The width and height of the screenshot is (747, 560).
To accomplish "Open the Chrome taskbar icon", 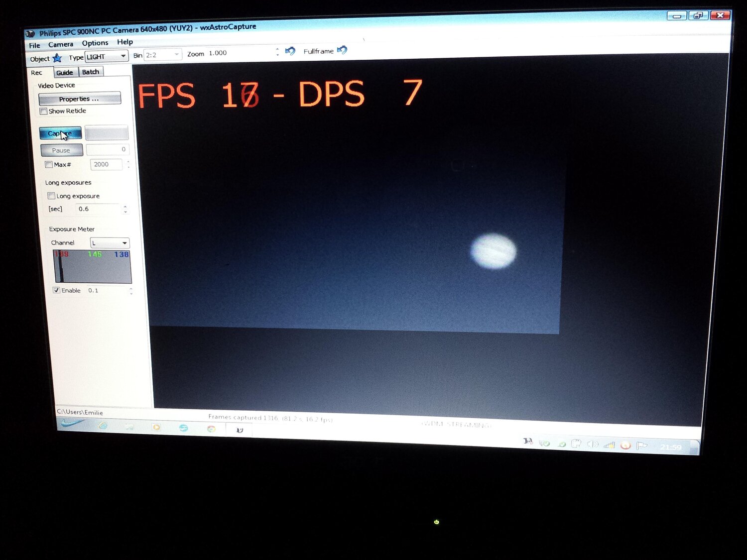I will coord(211,429).
